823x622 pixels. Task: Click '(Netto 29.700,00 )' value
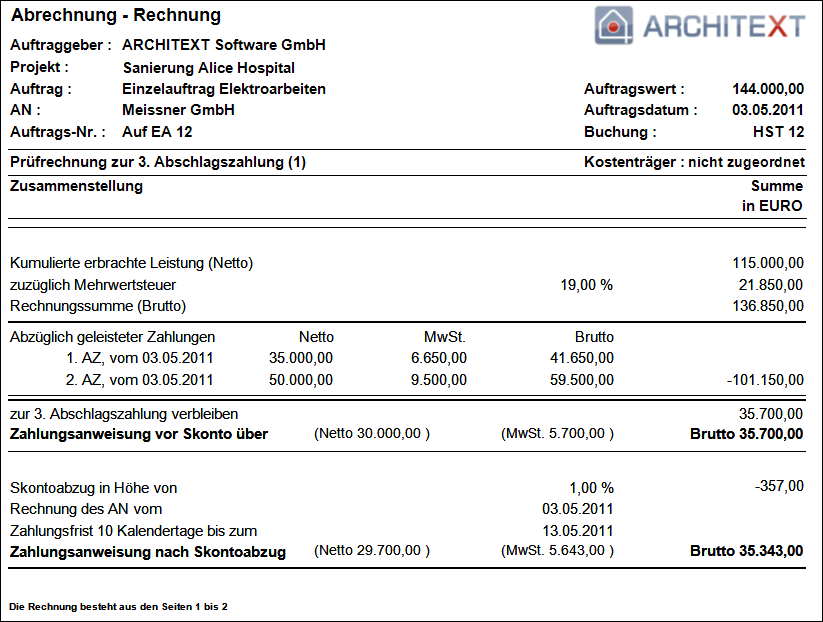(372, 550)
